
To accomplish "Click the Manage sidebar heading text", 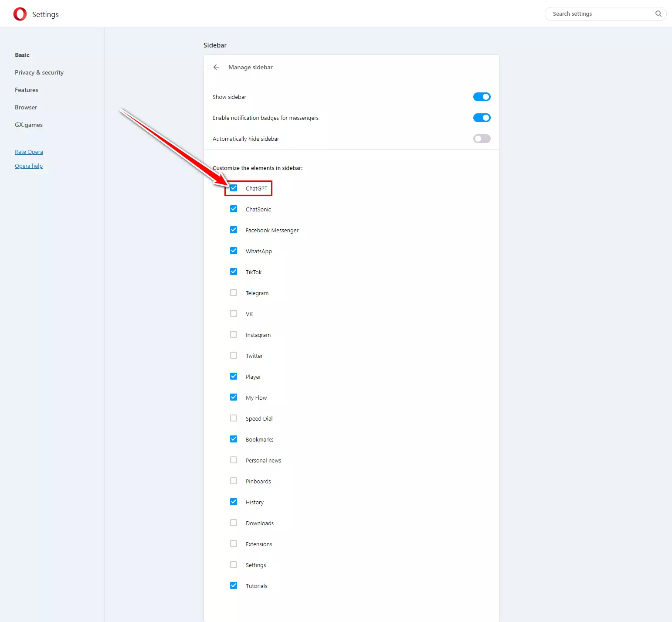I will click(251, 67).
